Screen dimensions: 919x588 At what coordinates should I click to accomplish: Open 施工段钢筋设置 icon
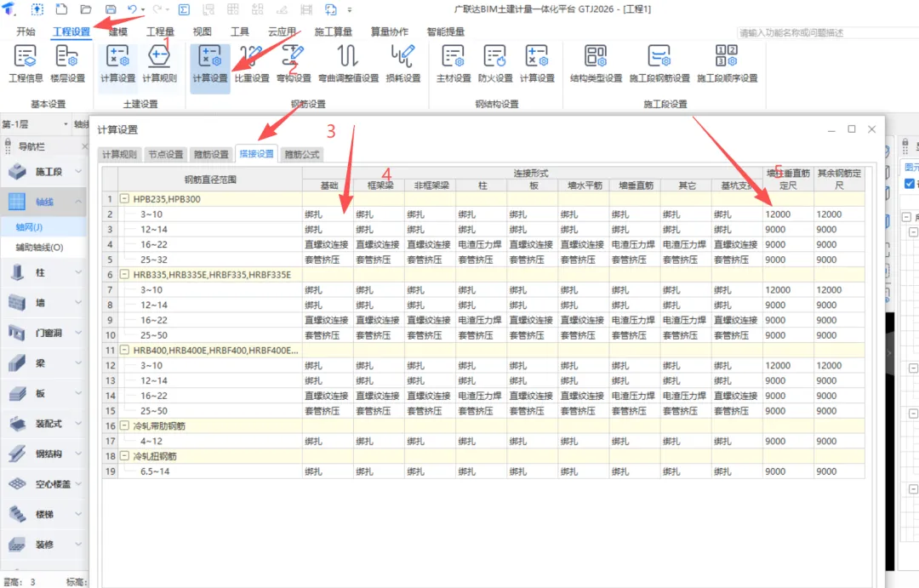coord(659,64)
